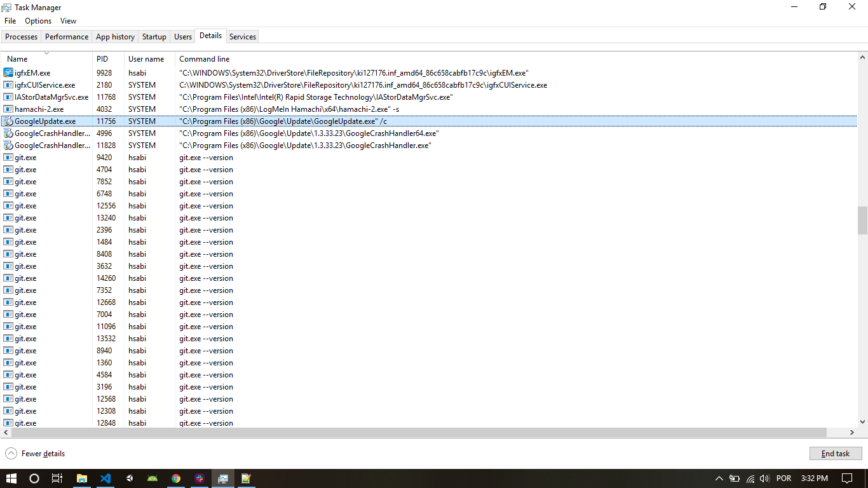The height and width of the screenshot is (488, 868).
Task: Open the View menu
Action: (x=68, y=20)
